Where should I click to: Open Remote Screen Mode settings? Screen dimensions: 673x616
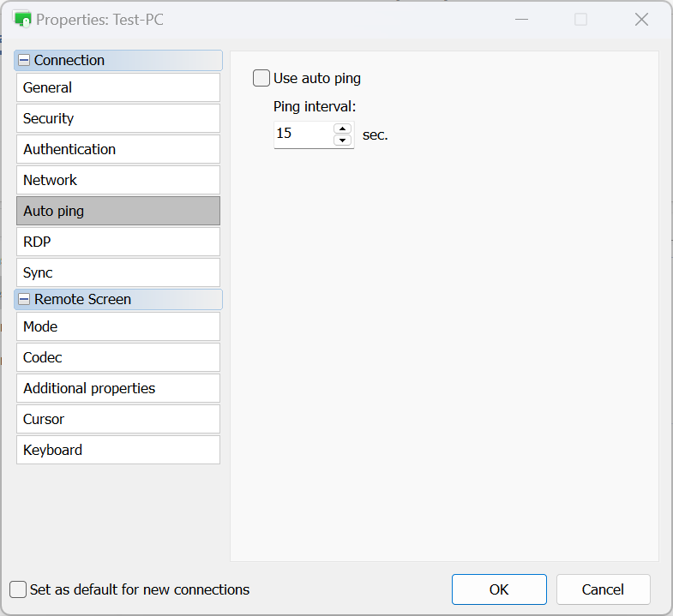[x=118, y=326]
